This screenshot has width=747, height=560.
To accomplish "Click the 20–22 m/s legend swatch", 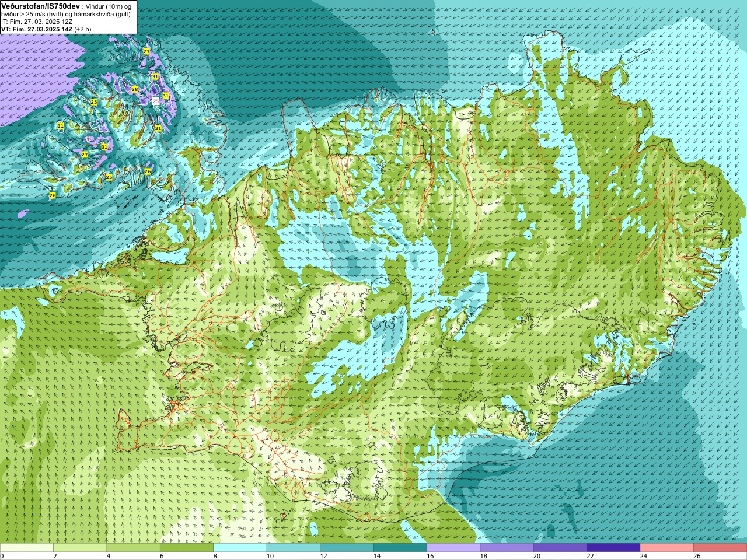I will (x=560, y=548).
